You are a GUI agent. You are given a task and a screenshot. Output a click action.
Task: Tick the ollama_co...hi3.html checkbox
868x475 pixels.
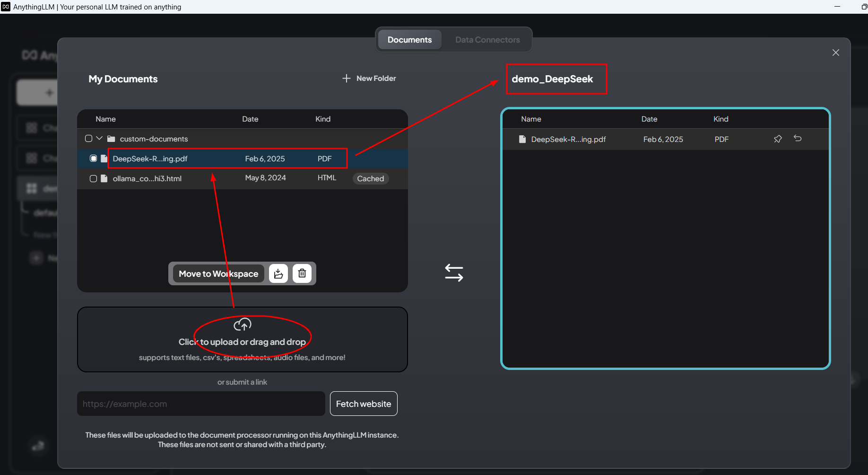93,178
